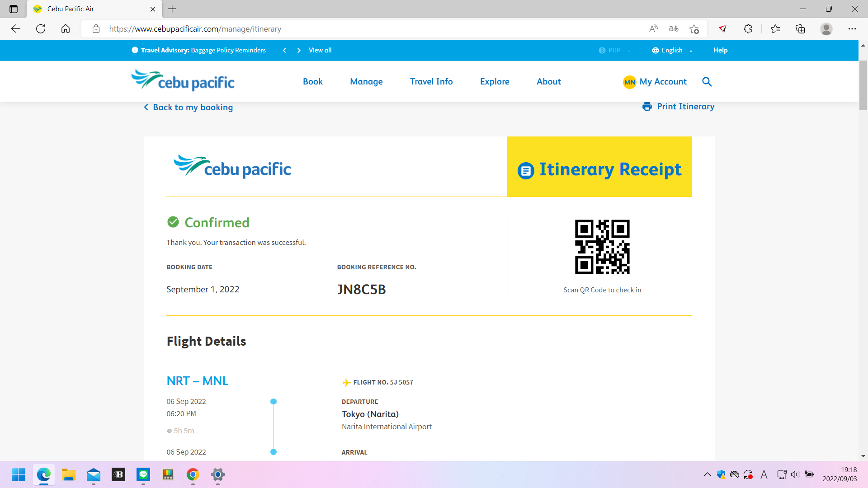Click the site search magnifier icon
This screenshot has width=868, height=488.
(x=707, y=82)
